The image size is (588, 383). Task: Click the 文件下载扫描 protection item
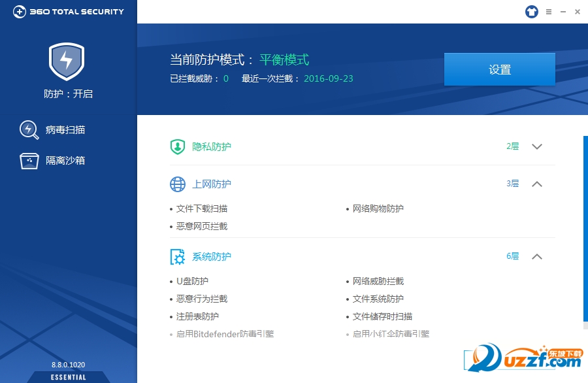pos(202,209)
